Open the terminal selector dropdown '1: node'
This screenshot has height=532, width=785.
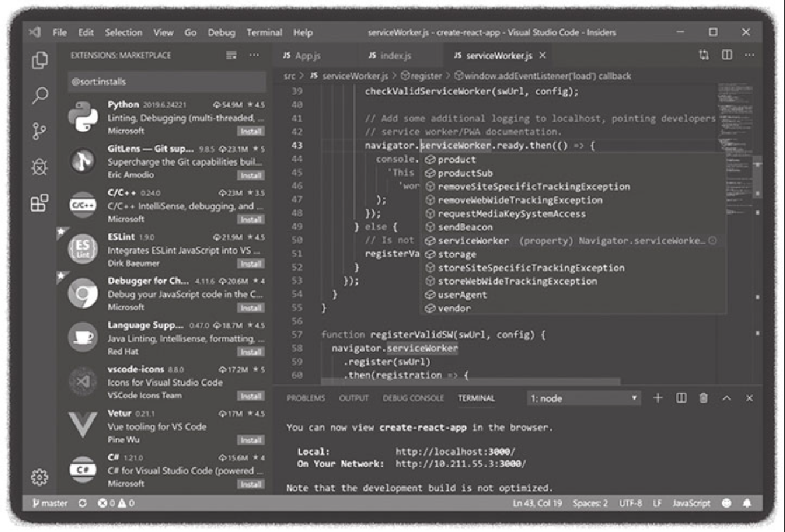point(584,398)
